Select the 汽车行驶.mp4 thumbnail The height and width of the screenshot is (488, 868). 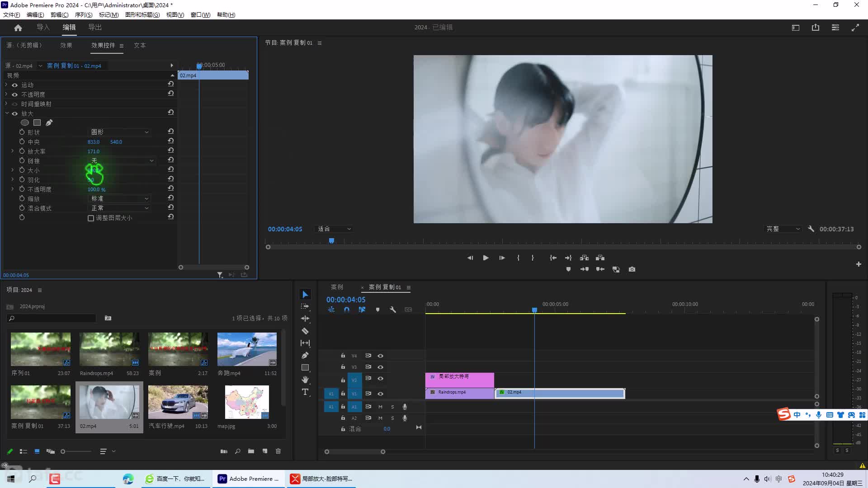pos(178,402)
